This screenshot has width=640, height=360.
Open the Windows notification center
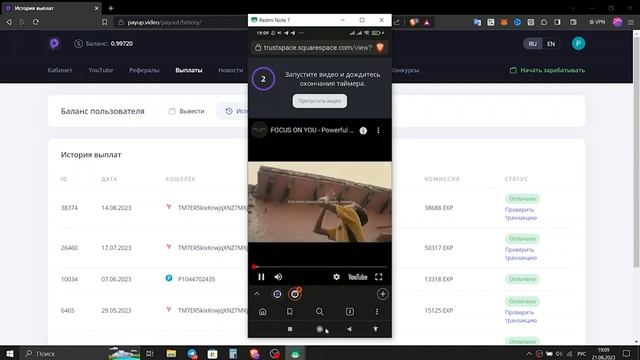(x=627, y=353)
